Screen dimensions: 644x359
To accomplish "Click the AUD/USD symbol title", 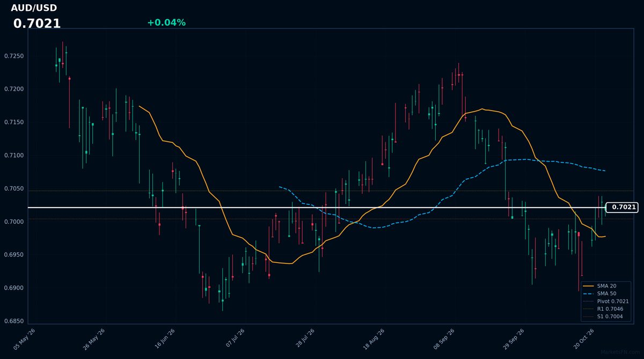I will pos(34,8).
